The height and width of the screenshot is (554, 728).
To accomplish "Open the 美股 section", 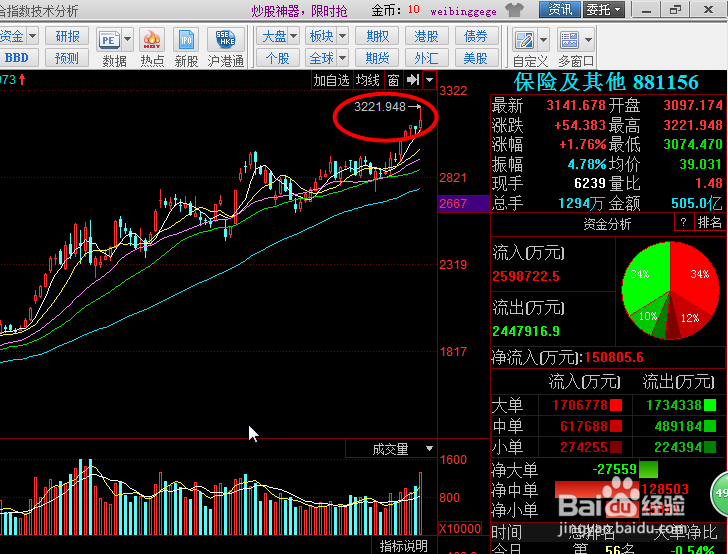I will 475,58.
